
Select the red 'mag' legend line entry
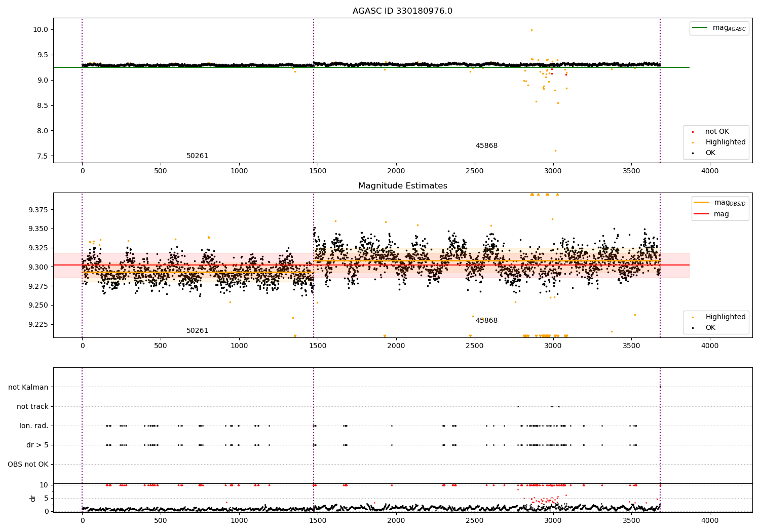pos(712,214)
